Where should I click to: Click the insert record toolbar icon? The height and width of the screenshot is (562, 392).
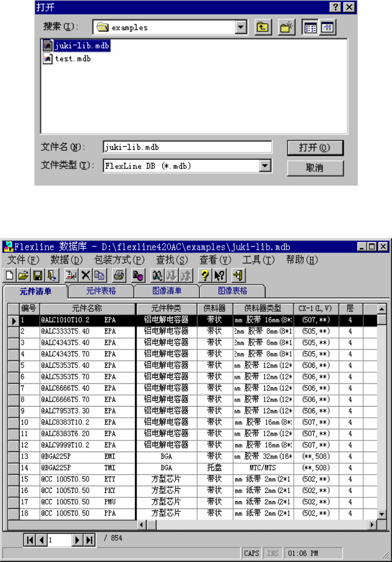coord(71,275)
